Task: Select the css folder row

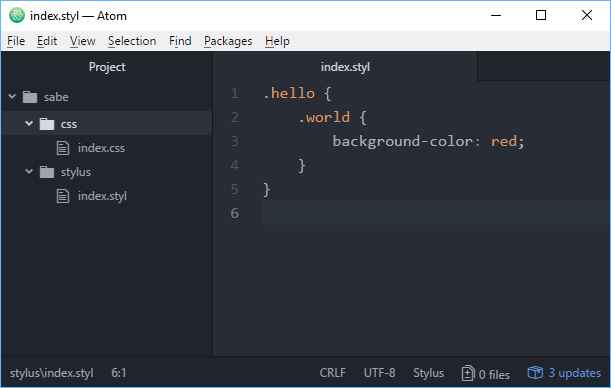Action: (x=107, y=124)
